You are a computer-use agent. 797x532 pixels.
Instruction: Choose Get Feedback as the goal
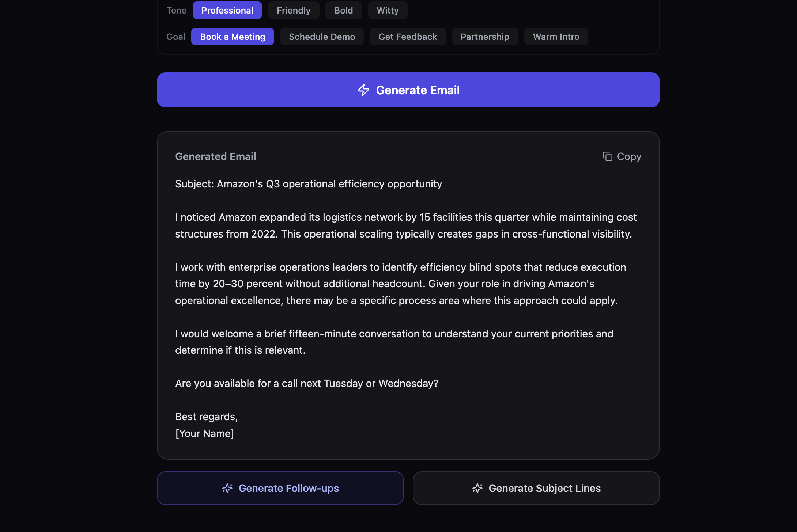pyautogui.click(x=408, y=37)
